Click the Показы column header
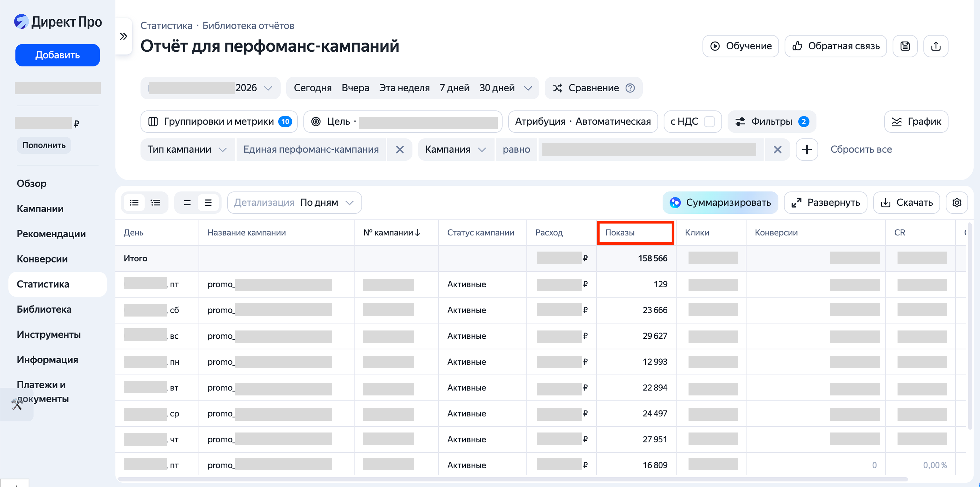 [636, 233]
